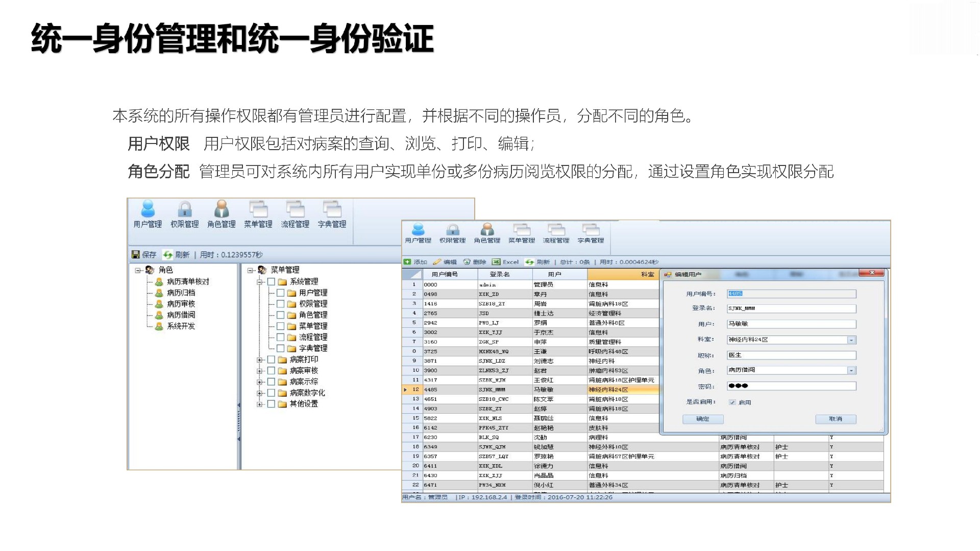Export the user list with Excel button
Screen dimensions: 980x551
click(505, 262)
